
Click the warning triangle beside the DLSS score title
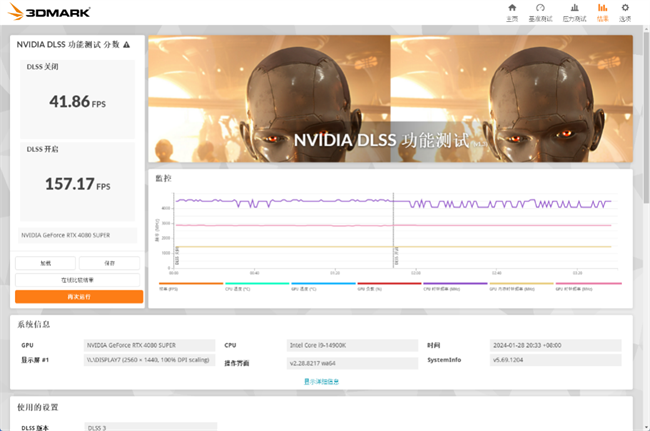(126, 45)
